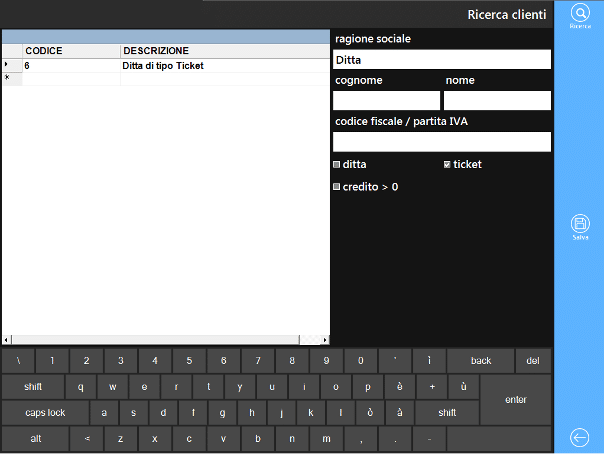
Task: Tap the 'enter' key on the keyboard
Action: tap(515, 400)
